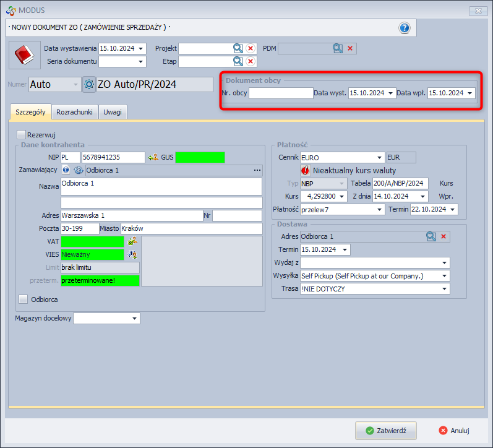Click the Nr. obcy input field
The width and height of the screenshot is (493, 448).
pyautogui.click(x=281, y=93)
